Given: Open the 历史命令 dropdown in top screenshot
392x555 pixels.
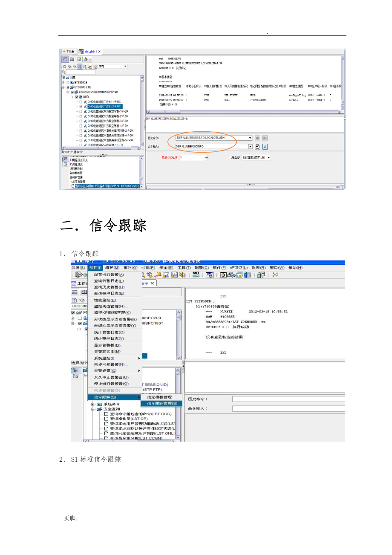Looking at the screenshot, I should click(250, 138).
